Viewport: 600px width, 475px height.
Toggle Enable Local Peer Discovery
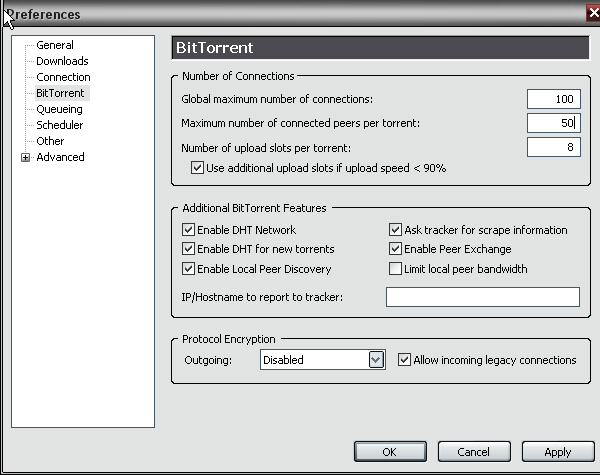click(188, 269)
